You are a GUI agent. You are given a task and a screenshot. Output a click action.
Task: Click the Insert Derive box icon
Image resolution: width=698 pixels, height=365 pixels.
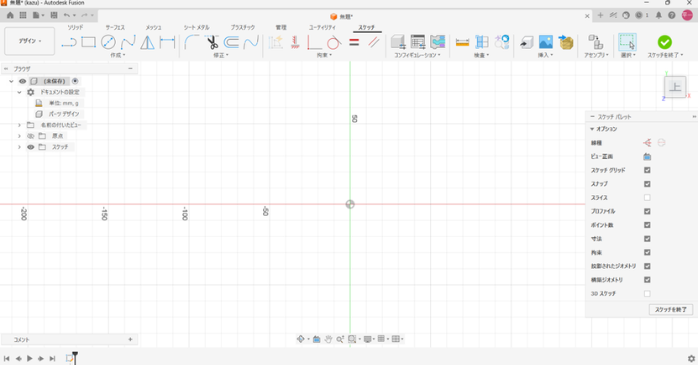click(x=566, y=42)
